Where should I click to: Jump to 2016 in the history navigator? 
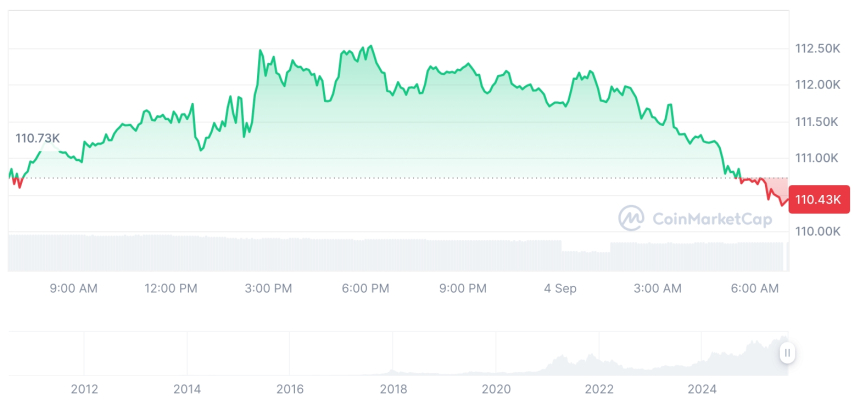[290, 388]
